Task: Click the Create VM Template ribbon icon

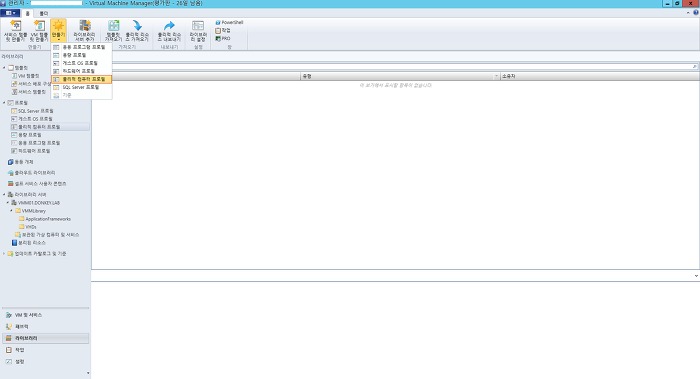Action: pyautogui.click(x=39, y=31)
